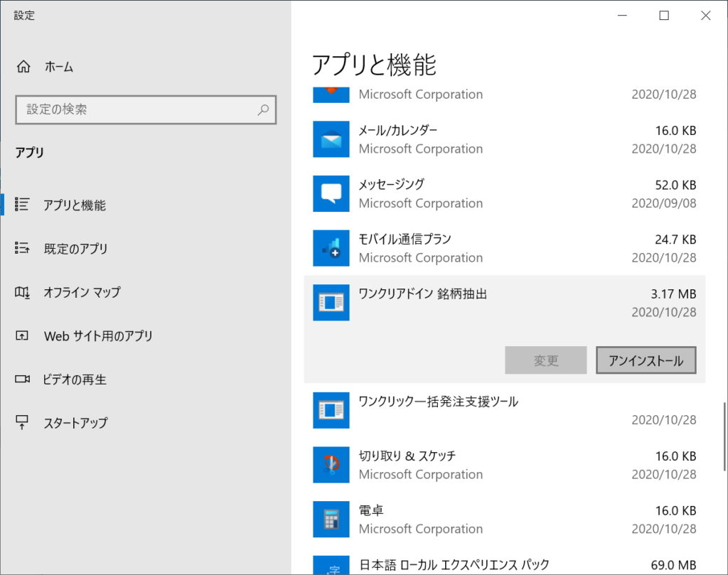Image resolution: width=728 pixels, height=575 pixels.
Task: Click the メール/カレンダー app icon
Action: 331,139
